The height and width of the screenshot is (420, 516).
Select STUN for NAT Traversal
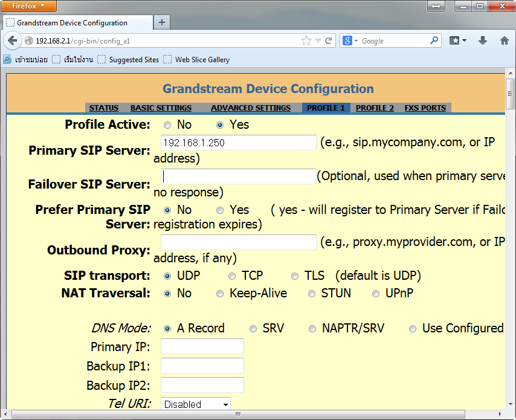312,294
